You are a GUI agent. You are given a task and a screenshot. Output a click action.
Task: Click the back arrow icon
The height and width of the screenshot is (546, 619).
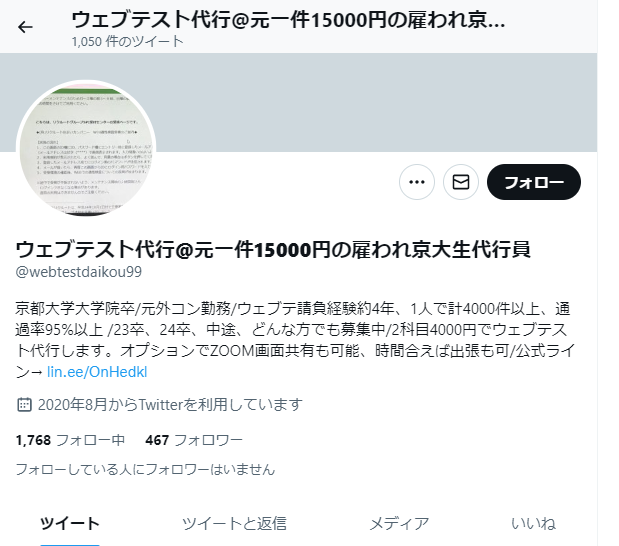click(25, 27)
